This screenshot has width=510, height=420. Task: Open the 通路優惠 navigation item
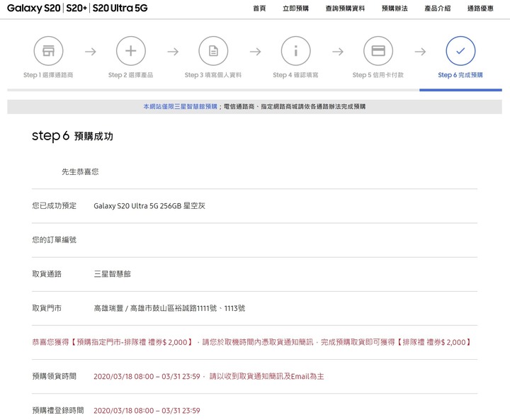pos(480,8)
